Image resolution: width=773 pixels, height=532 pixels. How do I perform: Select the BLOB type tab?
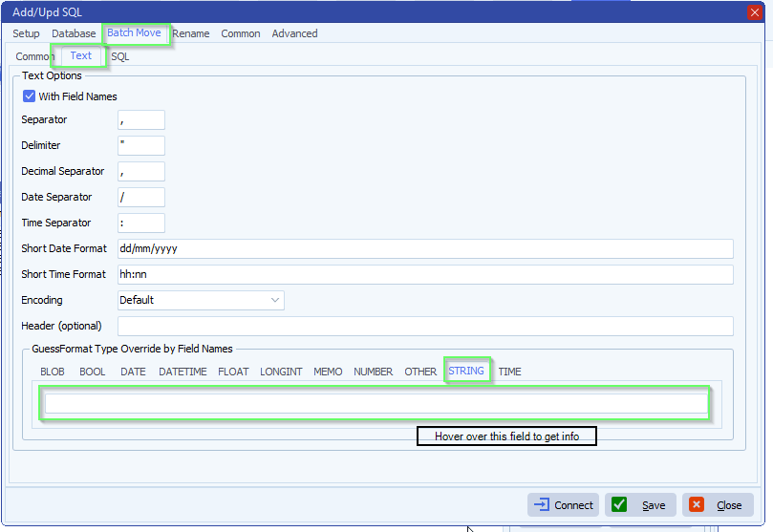click(x=53, y=372)
